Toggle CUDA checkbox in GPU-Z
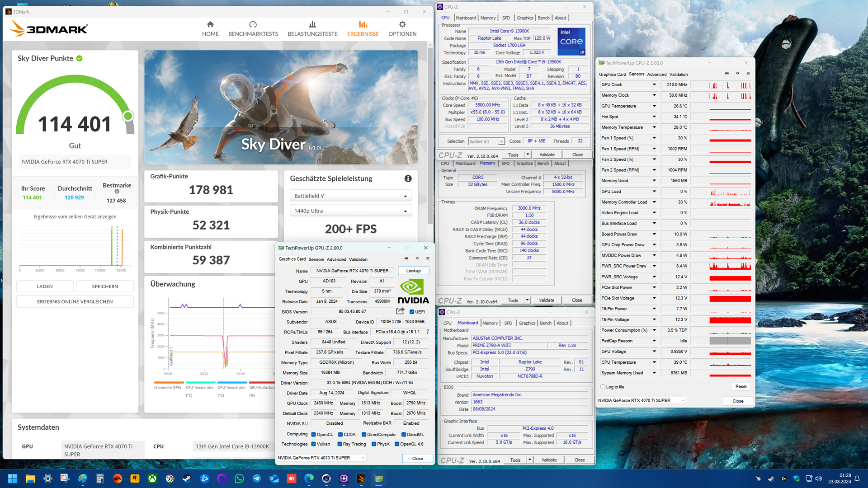This screenshot has width=868, height=488. click(340, 435)
